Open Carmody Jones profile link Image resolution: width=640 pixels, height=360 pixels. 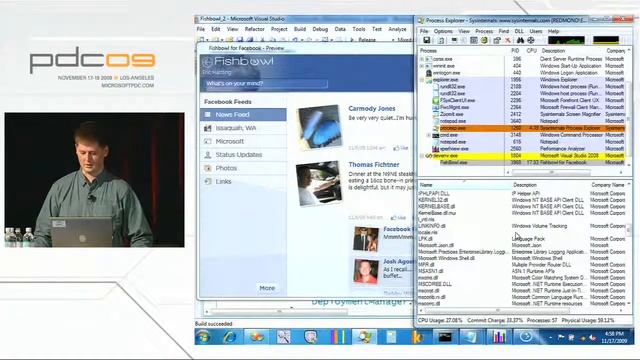coord(372,109)
